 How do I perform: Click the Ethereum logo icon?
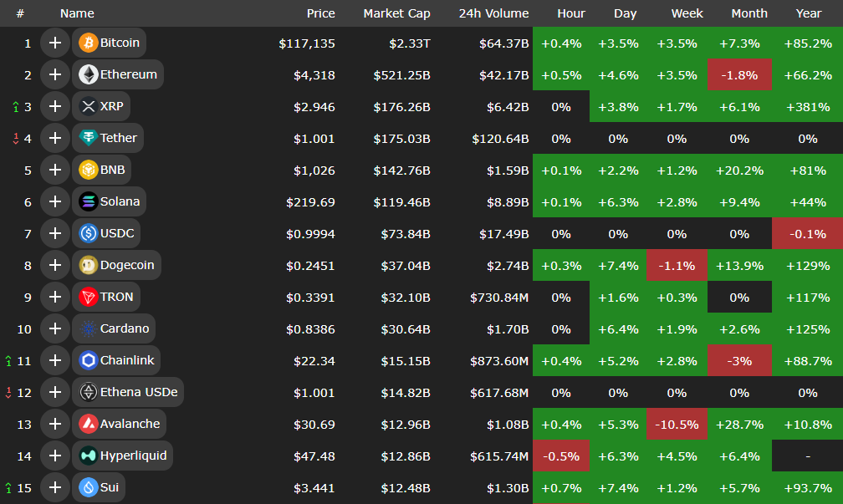click(88, 74)
